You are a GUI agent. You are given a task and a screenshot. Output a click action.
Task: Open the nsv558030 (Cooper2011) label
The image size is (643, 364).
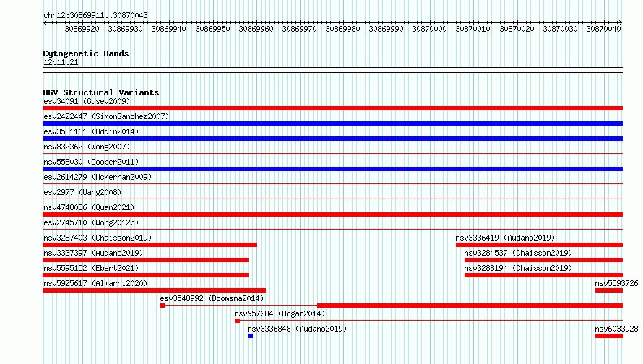91,162
